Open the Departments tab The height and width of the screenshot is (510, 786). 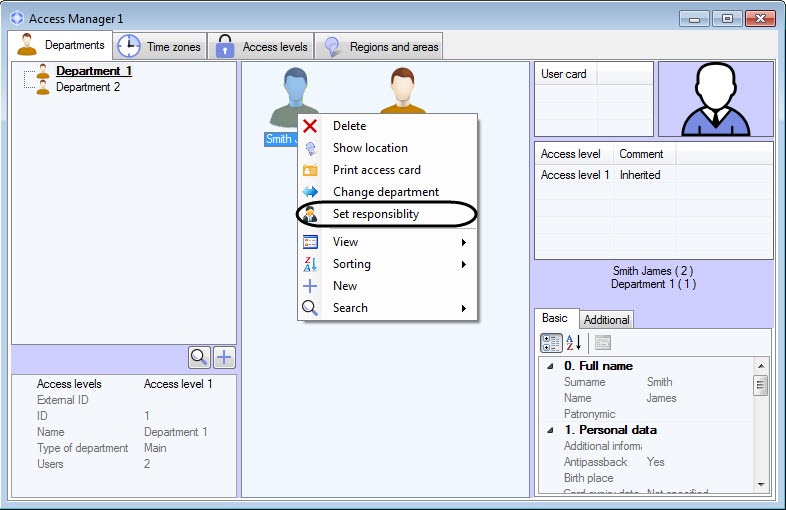tap(61, 45)
